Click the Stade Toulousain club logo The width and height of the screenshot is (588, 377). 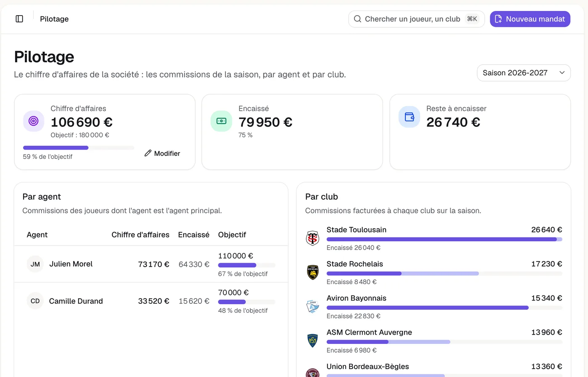312,238
